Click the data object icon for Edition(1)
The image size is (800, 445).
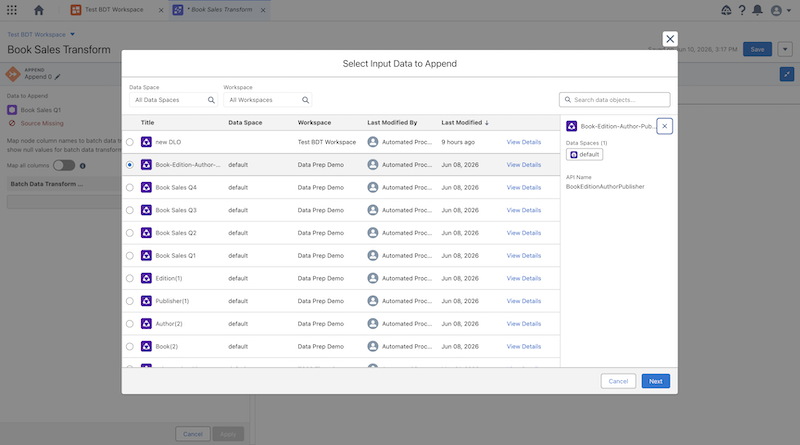pos(146,278)
